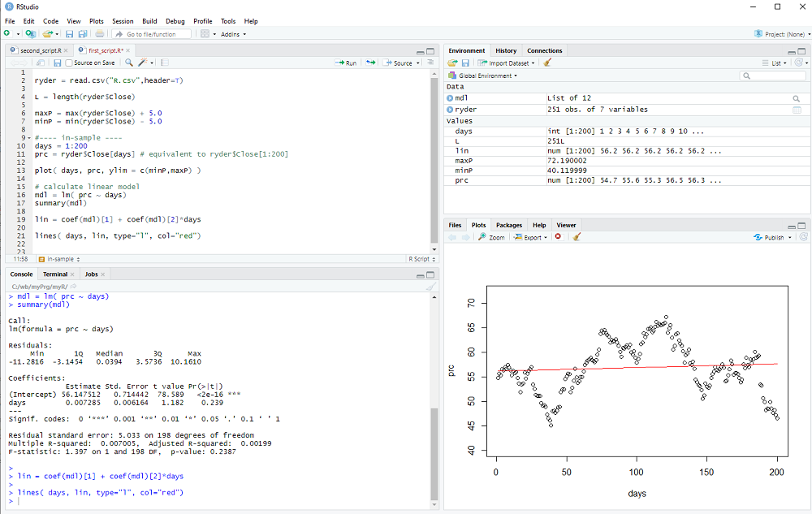This screenshot has width=812, height=514.
Task: Switch to the Terminal tab
Action: tap(55, 274)
